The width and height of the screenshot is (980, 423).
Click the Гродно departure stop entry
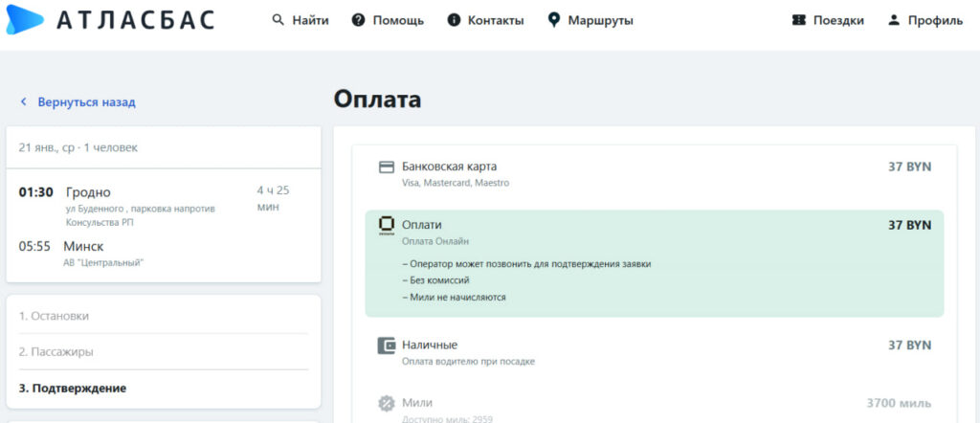pyautogui.click(x=88, y=192)
